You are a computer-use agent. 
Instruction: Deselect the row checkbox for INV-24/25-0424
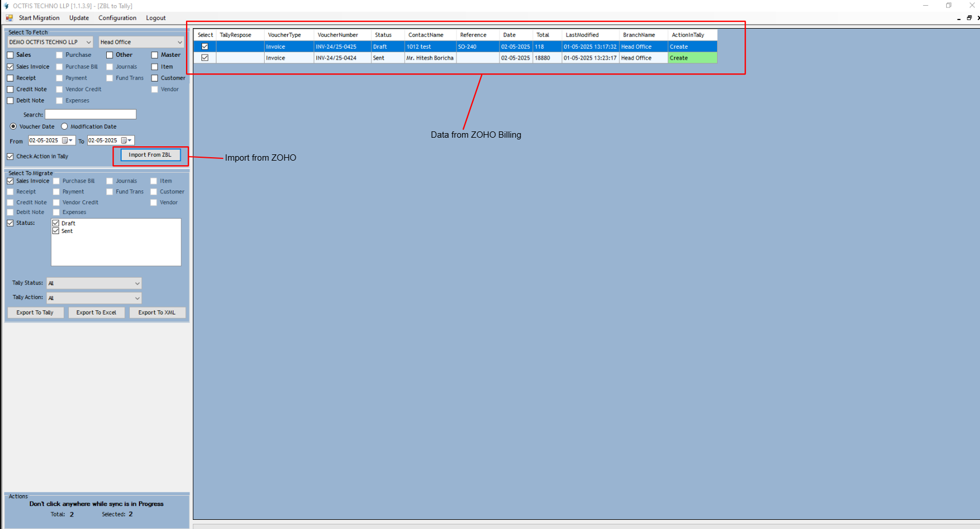point(205,58)
